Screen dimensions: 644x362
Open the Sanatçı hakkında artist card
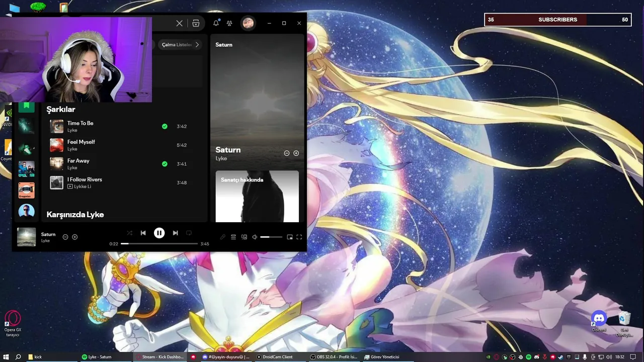pos(257,196)
